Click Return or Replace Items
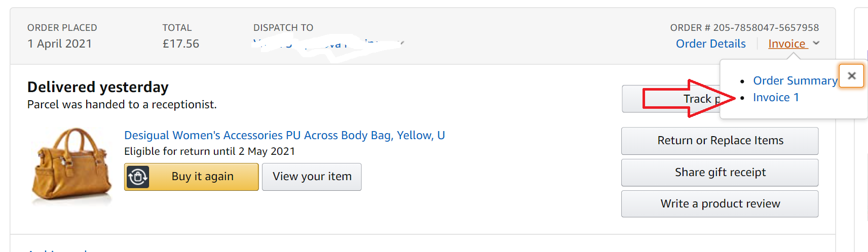 pyautogui.click(x=720, y=141)
